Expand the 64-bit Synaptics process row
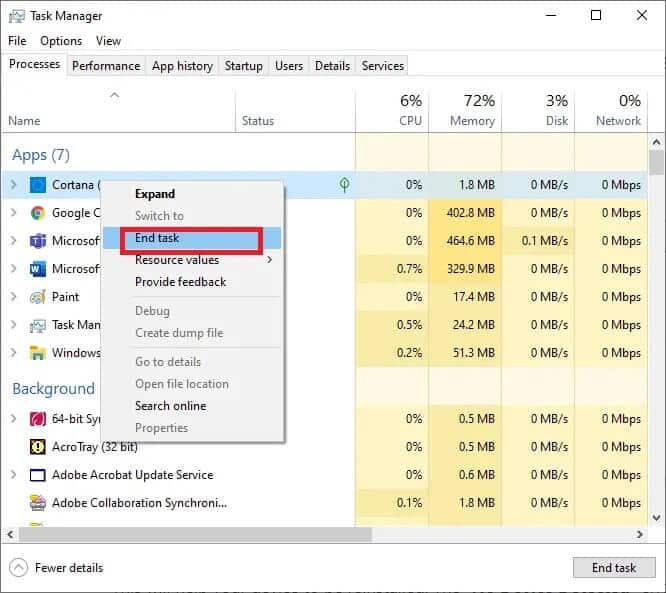 click(14, 419)
